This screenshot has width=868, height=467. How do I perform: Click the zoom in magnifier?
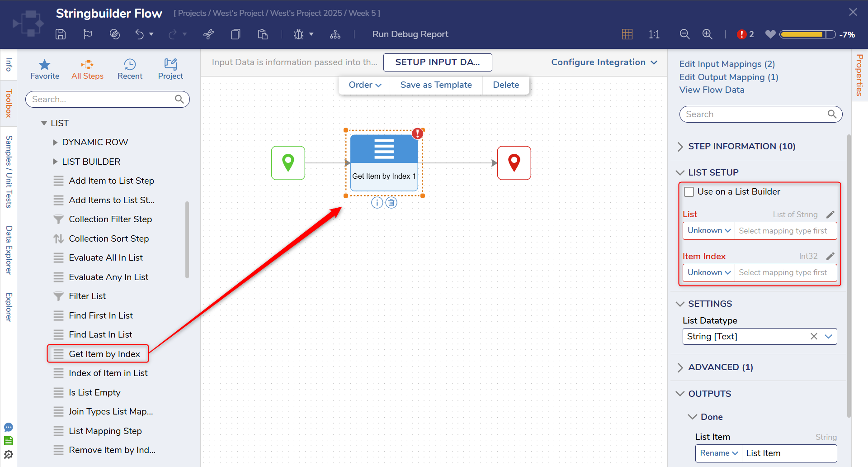coord(707,34)
